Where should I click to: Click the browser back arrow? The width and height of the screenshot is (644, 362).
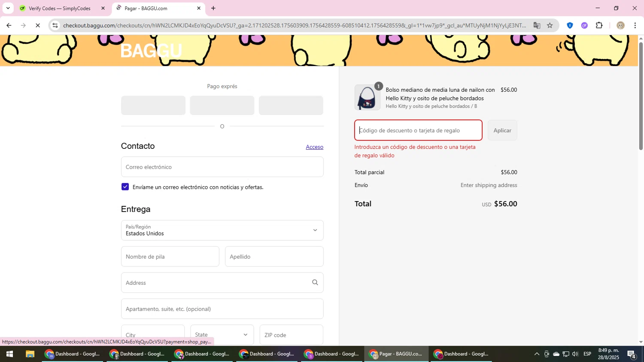(9, 25)
